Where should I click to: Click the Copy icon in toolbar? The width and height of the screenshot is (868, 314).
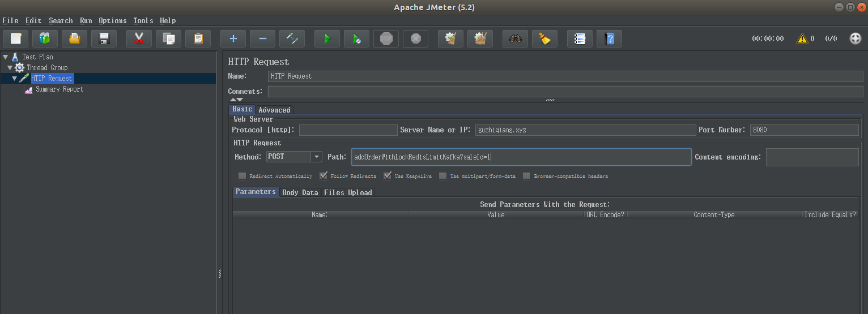pos(168,38)
